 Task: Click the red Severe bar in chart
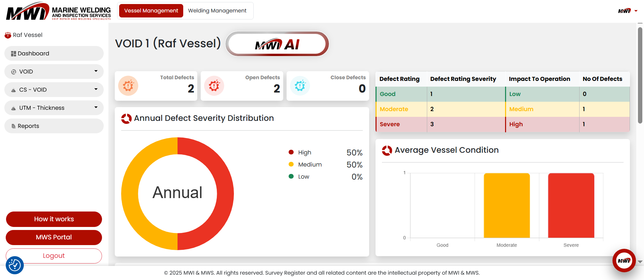571,205
